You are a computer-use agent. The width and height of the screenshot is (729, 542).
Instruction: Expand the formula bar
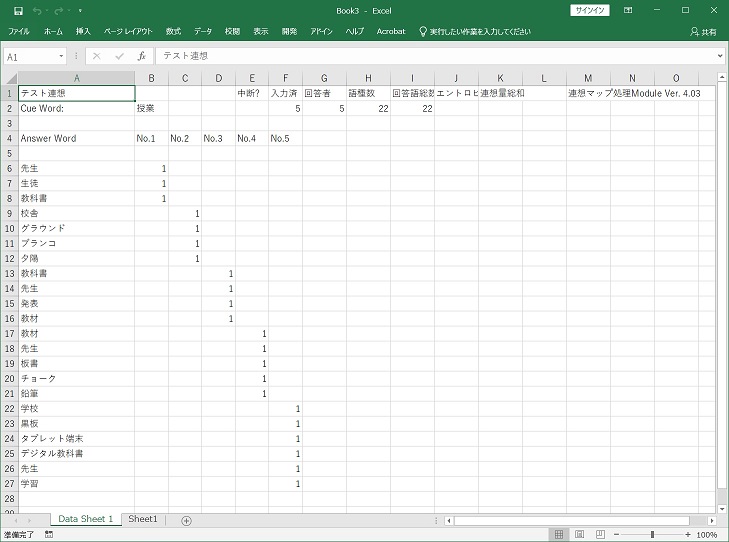coord(720,57)
